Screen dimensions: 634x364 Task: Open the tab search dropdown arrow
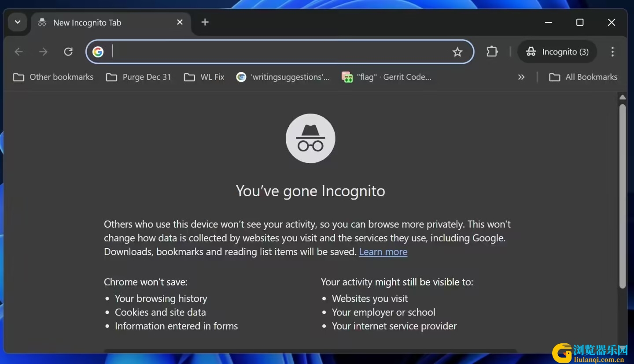[18, 22]
